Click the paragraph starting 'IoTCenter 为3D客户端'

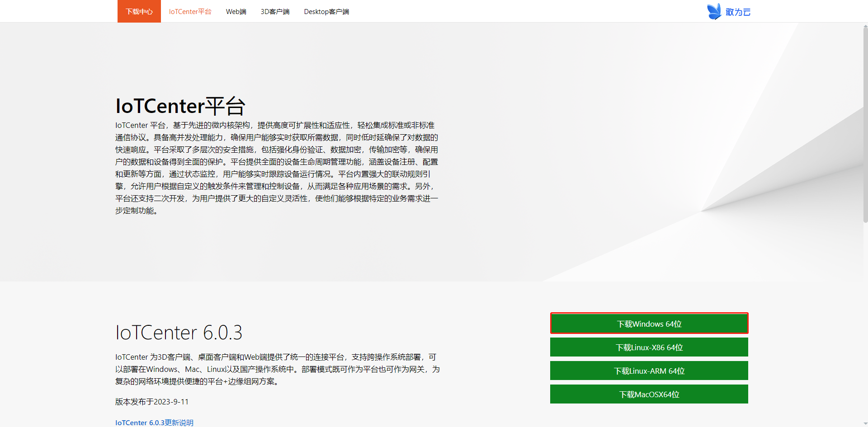(278, 369)
